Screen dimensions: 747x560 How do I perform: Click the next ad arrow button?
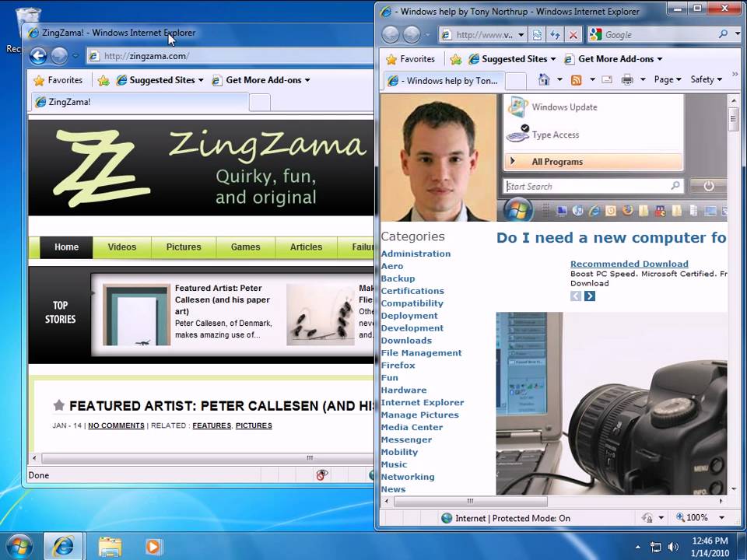coord(589,296)
